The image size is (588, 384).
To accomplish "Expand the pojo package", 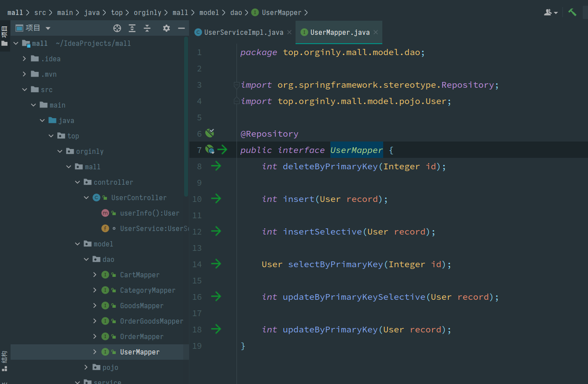I will pos(86,367).
